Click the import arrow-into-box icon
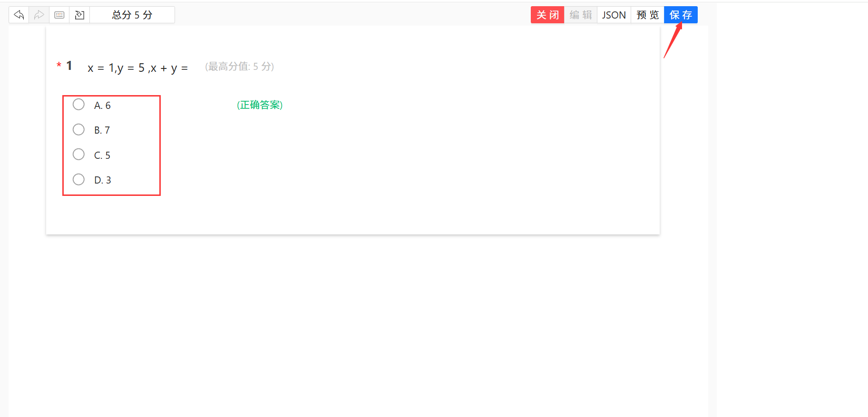 coord(79,15)
